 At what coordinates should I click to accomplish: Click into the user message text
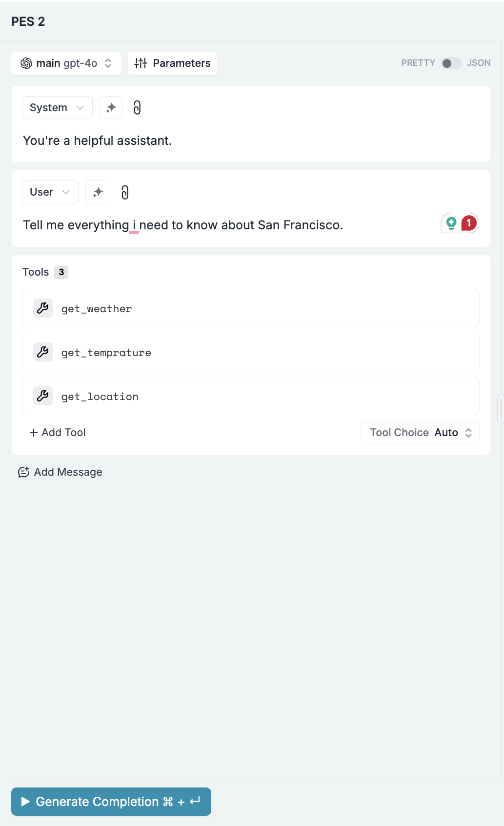coord(183,225)
